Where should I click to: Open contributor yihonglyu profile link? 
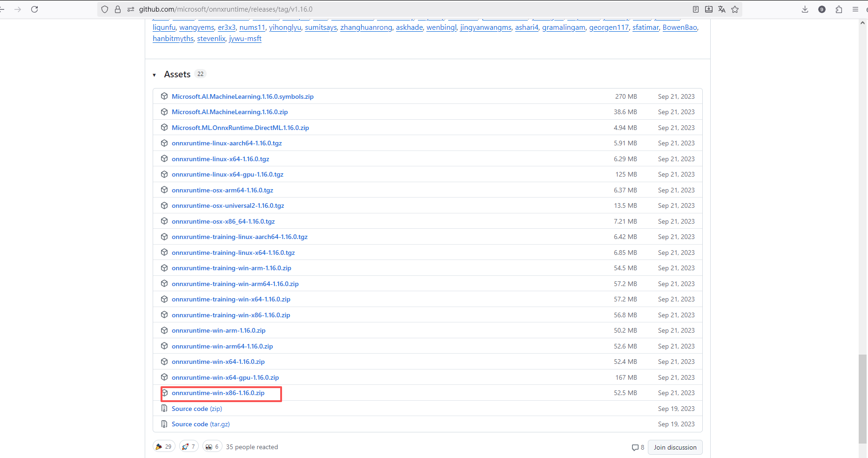[x=285, y=27]
